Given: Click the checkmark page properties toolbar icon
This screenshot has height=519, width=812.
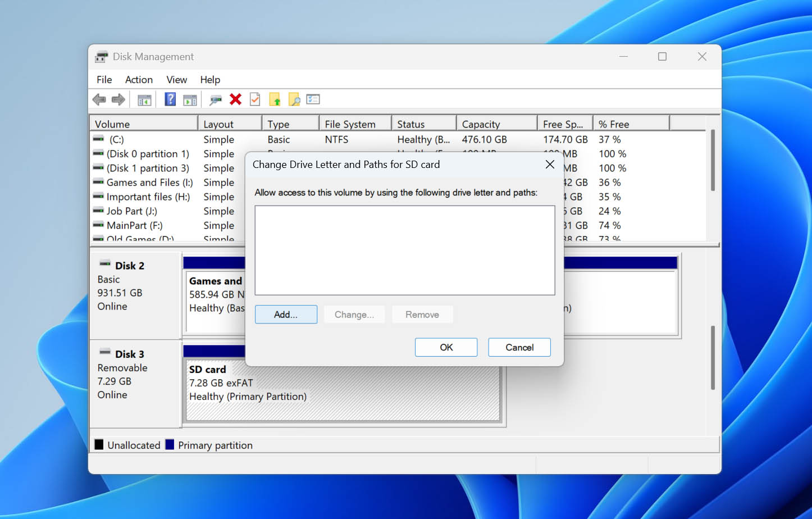Looking at the screenshot, I should 255,99.
